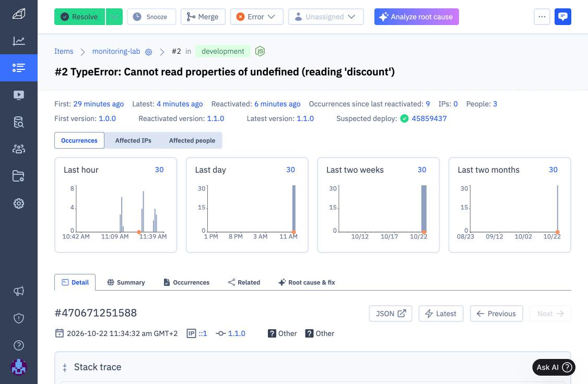Open the more options ellipsis menu
588x384 pixels.
click(x=542, y=17)
